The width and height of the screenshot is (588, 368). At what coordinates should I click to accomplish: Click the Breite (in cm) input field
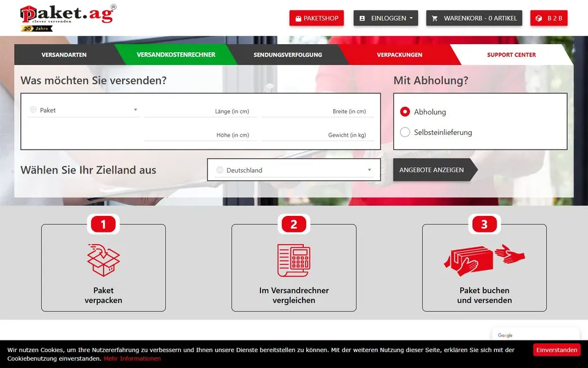click(x=318, y=111)
